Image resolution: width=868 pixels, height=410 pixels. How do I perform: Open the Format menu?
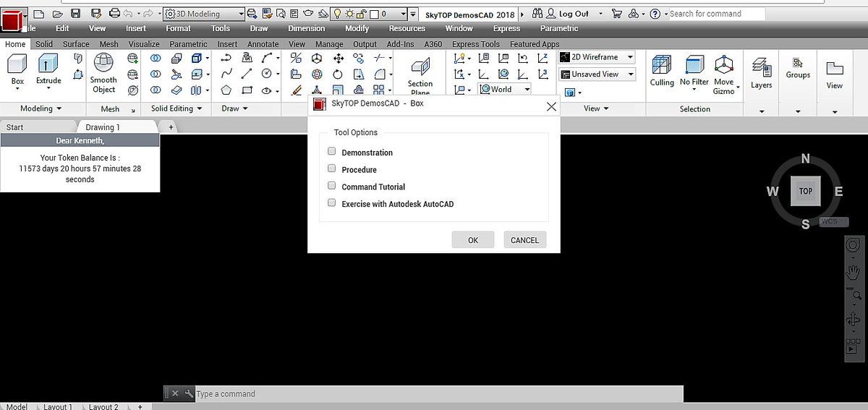(x=178, y=28)
